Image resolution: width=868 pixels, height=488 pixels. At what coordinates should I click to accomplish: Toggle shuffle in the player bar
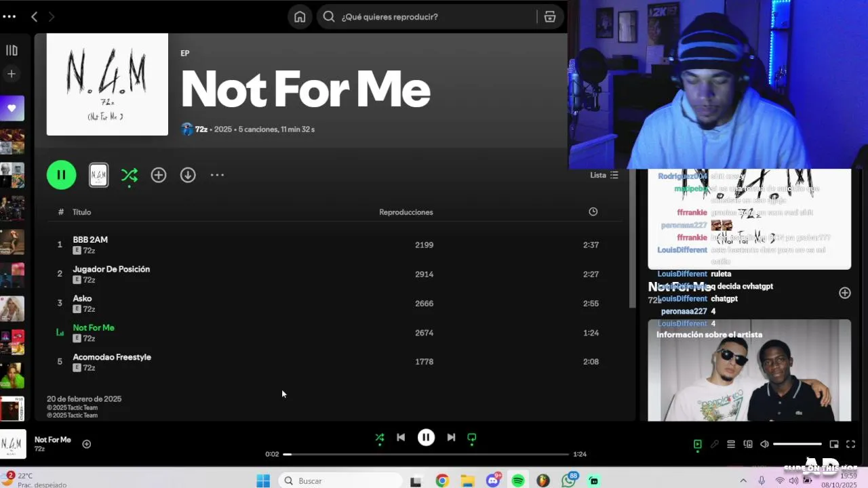(380, 438)
